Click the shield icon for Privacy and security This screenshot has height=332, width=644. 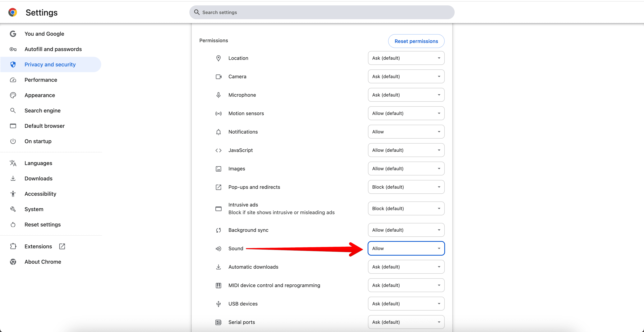coord(13,64)
